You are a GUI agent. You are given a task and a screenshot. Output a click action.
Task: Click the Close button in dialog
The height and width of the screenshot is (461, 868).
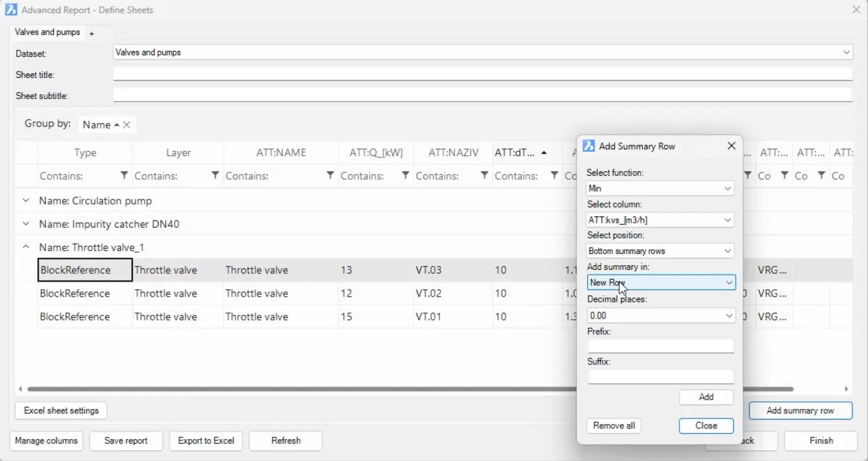pos(706,426)
